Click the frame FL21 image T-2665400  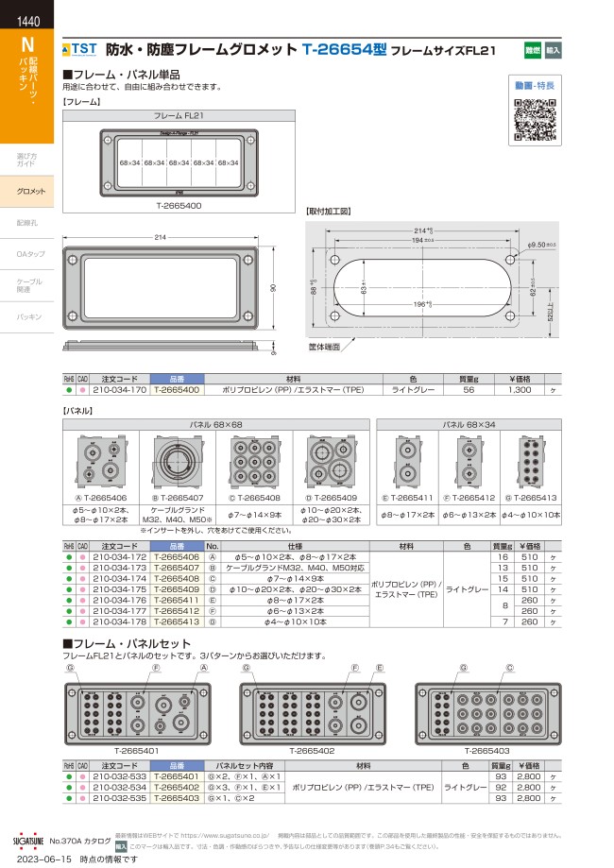pos(179,162)
